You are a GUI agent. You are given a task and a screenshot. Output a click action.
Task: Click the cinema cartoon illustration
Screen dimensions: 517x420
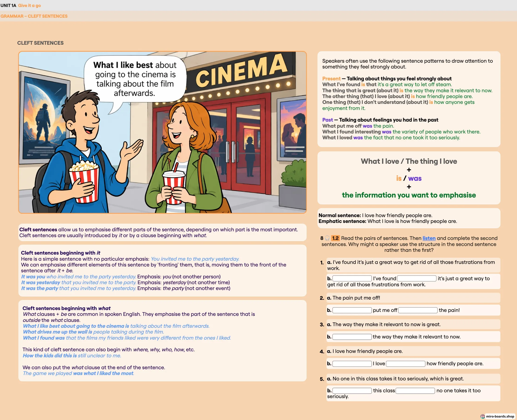pyautogui.click(x=162, y=132)
